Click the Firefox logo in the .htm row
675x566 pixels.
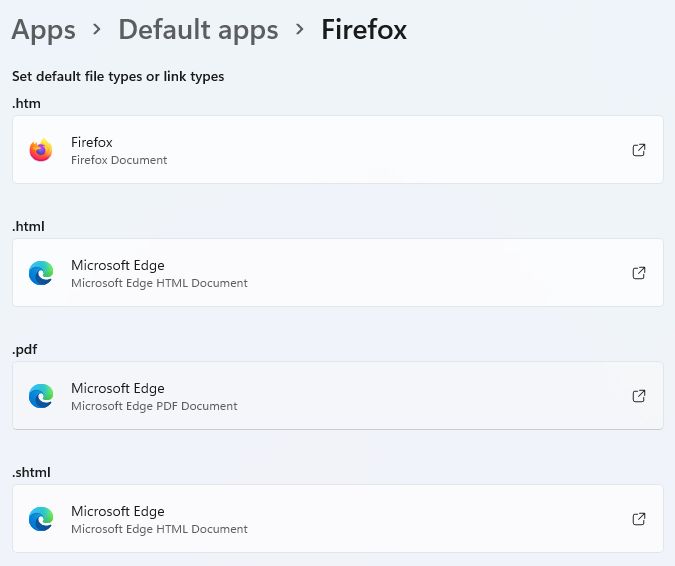click(x=41, y=150)
